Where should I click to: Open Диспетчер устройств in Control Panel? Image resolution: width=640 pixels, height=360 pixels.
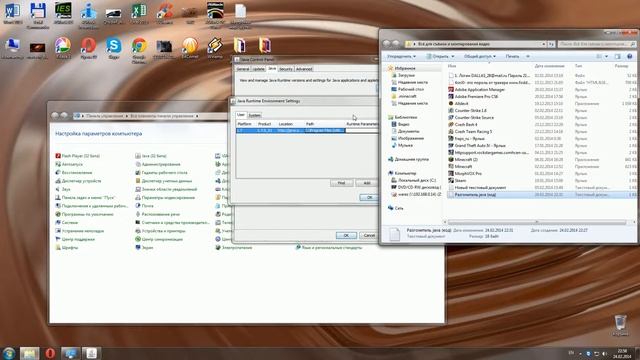coord(78,181)
